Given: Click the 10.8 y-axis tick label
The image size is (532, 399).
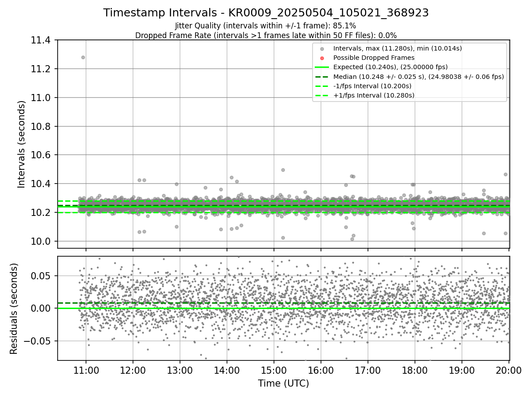Looking at the screenshot, I should coord(42,126).
